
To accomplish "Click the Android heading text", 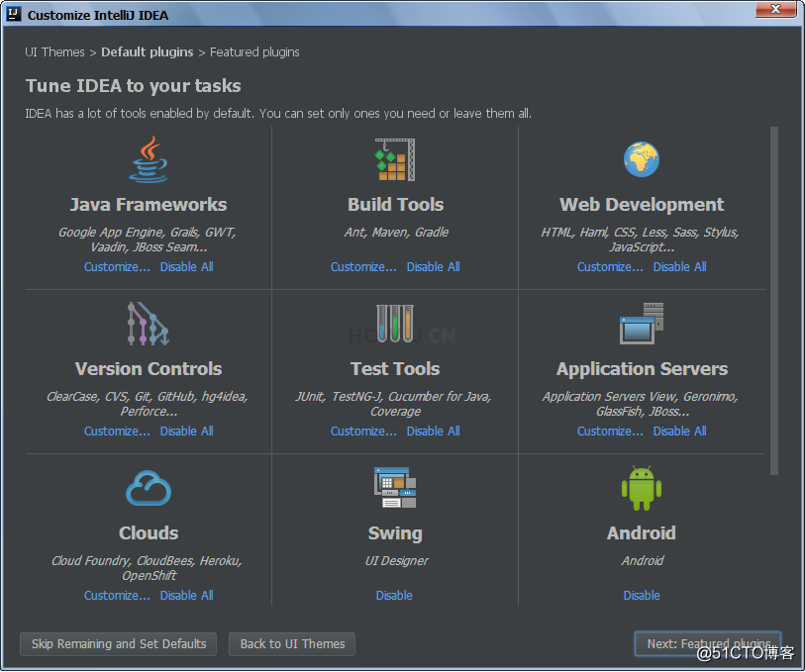I will pyautogui.click(x=642, y=533).
